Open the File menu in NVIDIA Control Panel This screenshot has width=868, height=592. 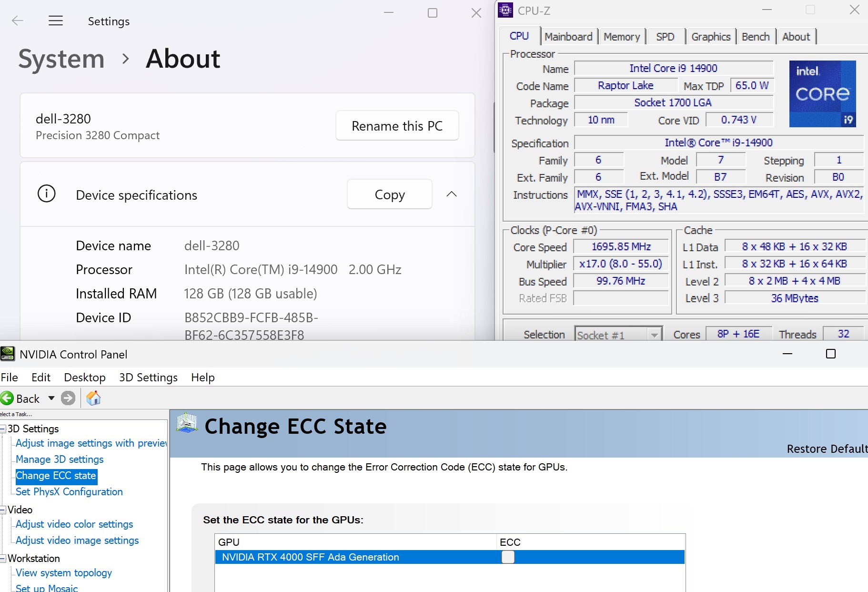(x=10, y=378)
